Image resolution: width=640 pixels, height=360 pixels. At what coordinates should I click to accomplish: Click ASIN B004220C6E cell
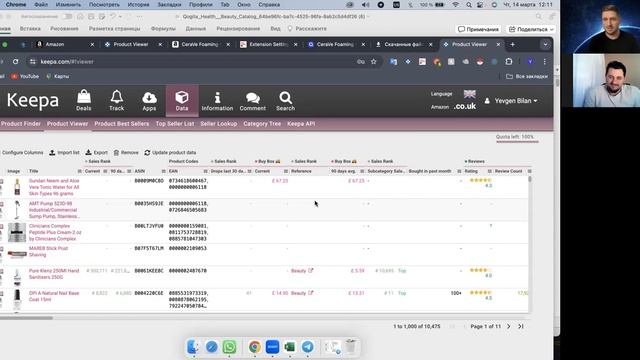point(149,293)
